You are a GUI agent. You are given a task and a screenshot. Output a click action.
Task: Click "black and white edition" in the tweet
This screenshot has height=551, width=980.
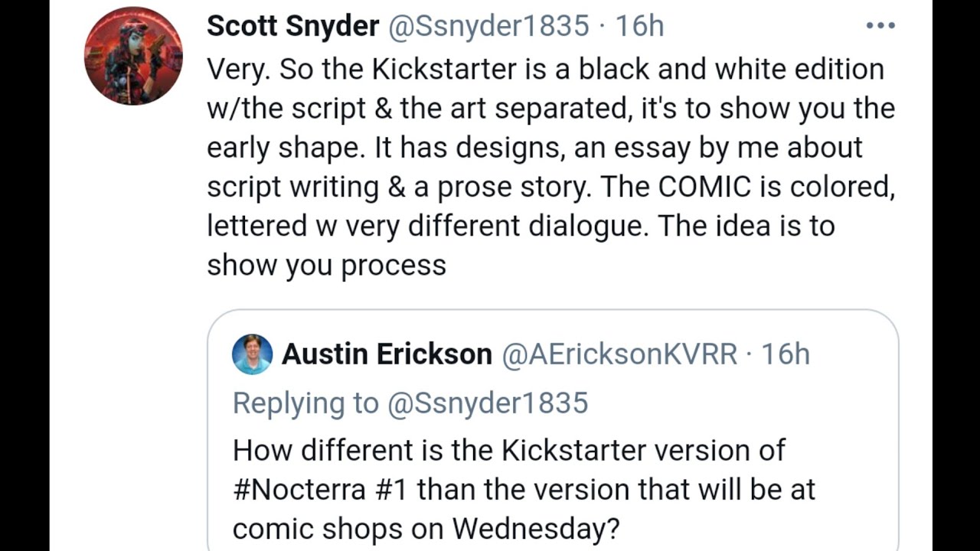tap(730, 70)
